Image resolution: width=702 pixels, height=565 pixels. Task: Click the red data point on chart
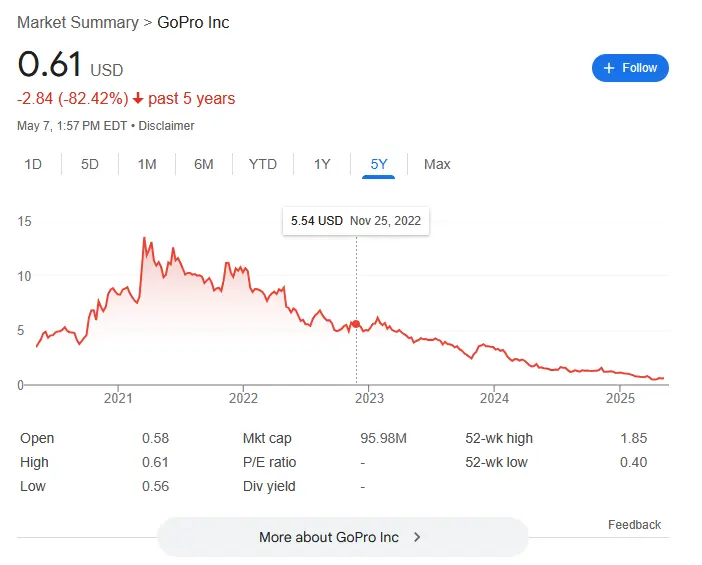tap(356, 324)
